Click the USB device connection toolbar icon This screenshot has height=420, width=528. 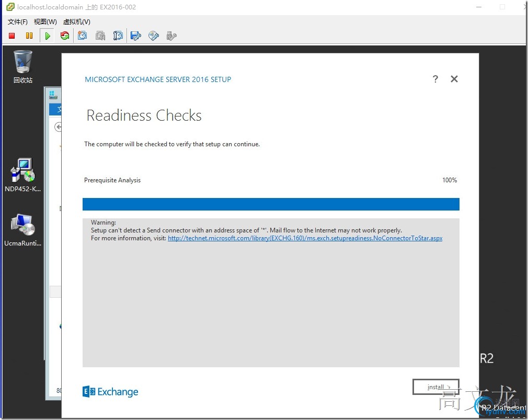171,36
